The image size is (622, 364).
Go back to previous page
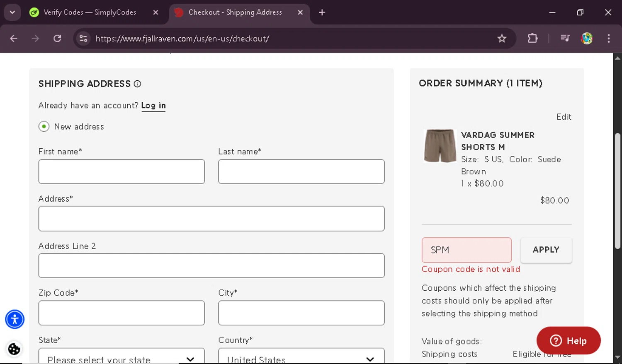point(14,39)
